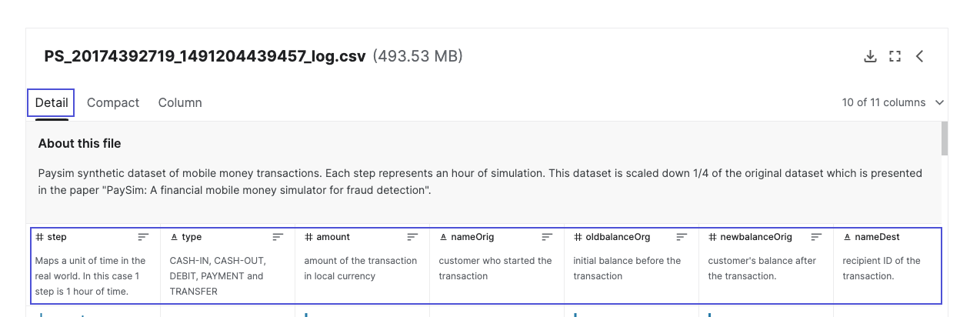Image resolution: width=980 pixels, height=317 pixels.
Task: Click the amount column header name
Action: click(x=332, y=237)
